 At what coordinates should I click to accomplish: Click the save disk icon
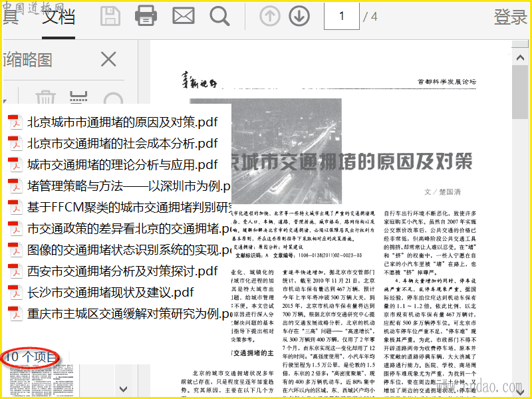(x=110, y=16)
